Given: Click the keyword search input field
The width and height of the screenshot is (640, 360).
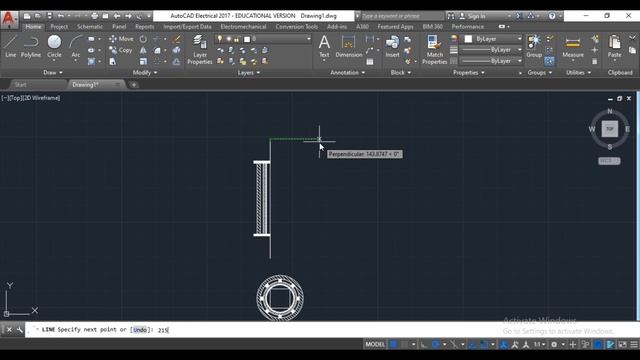Looking at the screenshot, I should click(402, 16).
